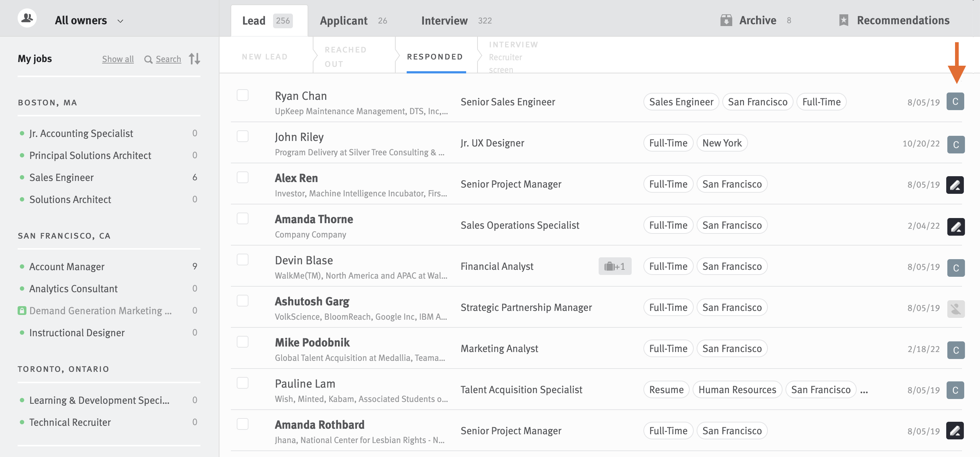The width and height of the screenshot is (980, 457).
Task: Select the owners people icon at top left
Action: coord(27,18)
